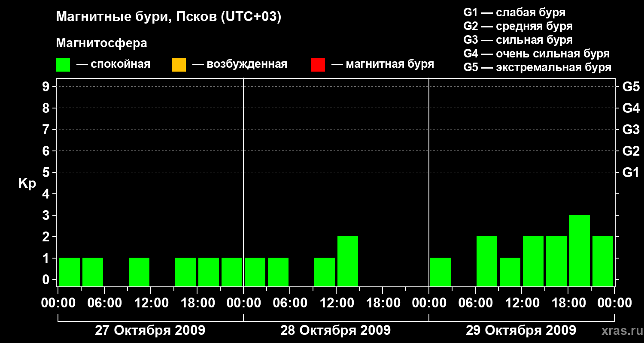The width and height of the screenshot is (644, 343).
Task: Select the line "G4 — очень сильная буря"
Action: [x=536, y=54]
